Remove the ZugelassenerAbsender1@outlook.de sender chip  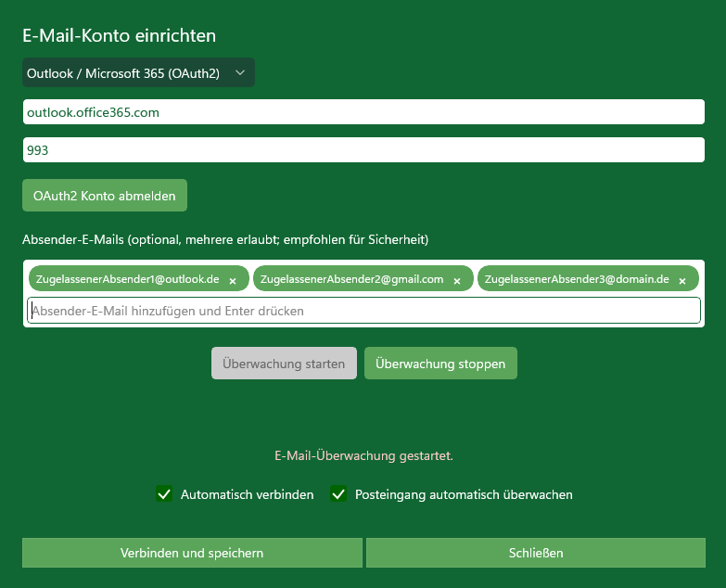point(233,280)
